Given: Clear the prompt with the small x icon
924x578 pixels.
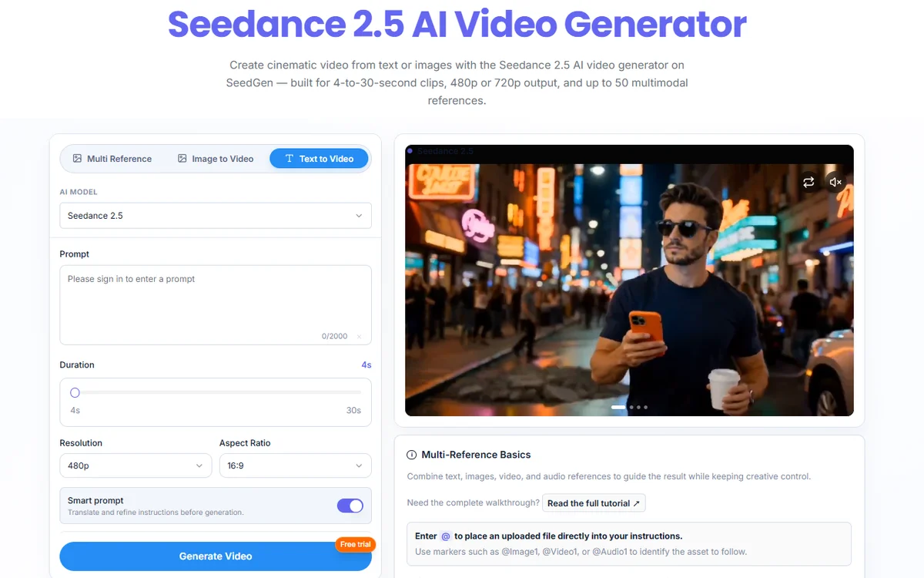Looking at the screenshot, I should click(359, 337).
